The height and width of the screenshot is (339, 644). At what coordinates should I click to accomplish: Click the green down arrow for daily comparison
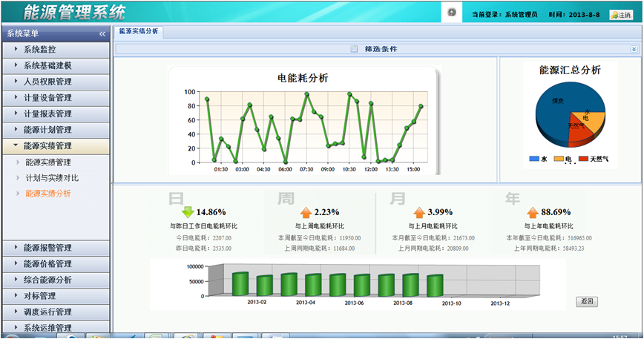click(187, 212)
